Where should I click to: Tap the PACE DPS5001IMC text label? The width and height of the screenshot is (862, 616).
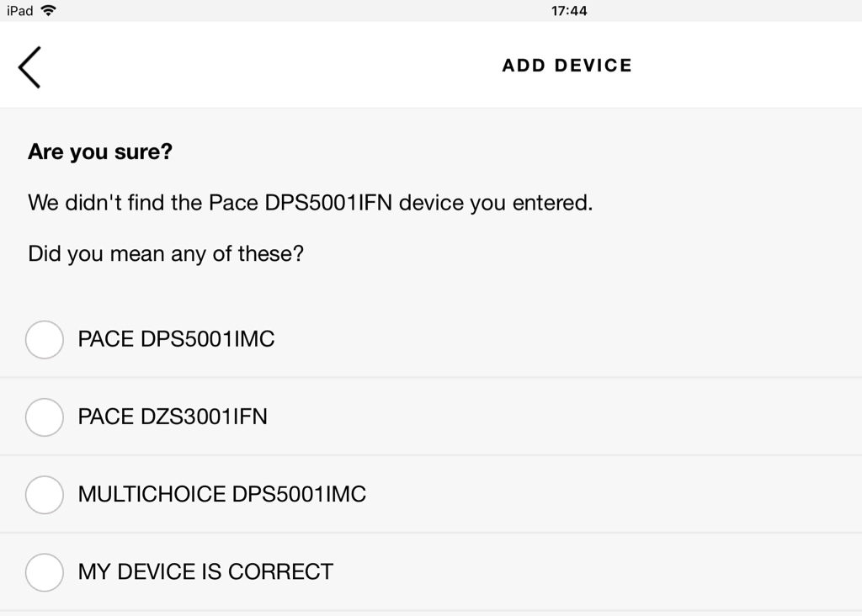coord(176,339)
